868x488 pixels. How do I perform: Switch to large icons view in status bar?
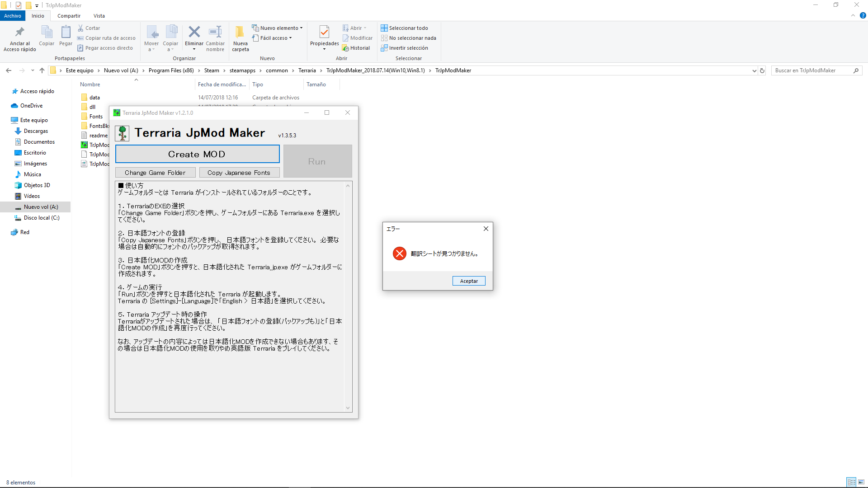click(861, 482)
